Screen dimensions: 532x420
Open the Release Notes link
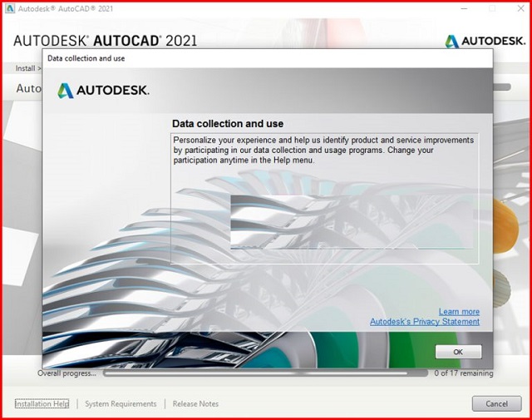click(195, 403)
